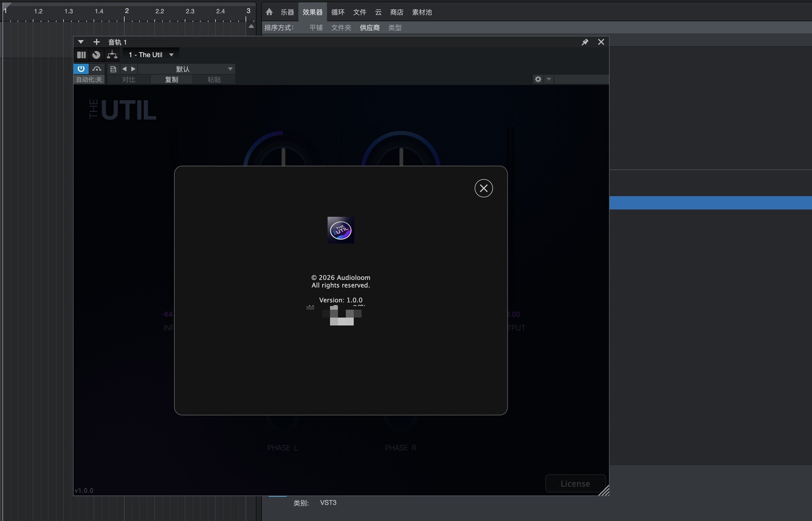This screenshot has height=521, width=812.
Task: Click the plus icon to add insert
Action: 96,42
